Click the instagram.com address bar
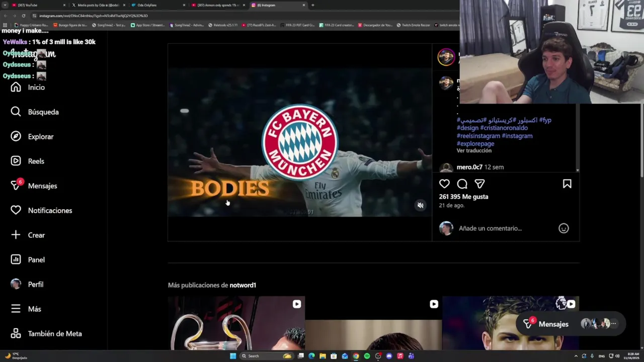Screen dimensions: 644x362 click(x=242, y=16)
